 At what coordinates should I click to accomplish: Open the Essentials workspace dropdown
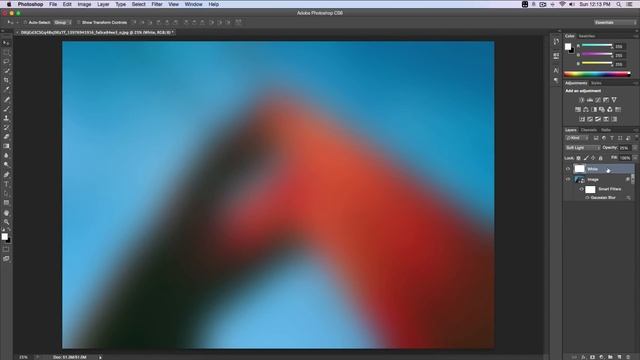tap(615, 22)
